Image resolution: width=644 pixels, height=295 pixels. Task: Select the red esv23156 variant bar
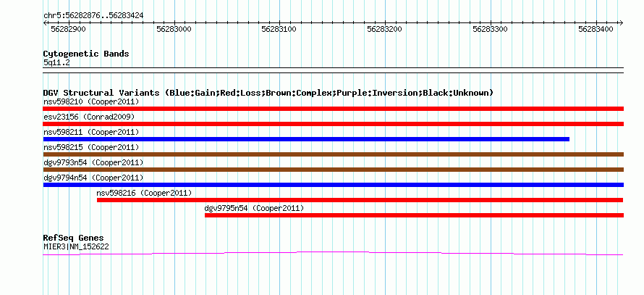pyautogui.click(x=333, y=124)
